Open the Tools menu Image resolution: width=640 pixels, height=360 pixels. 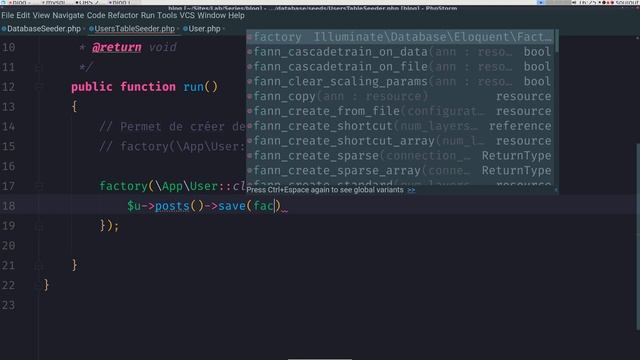(167, 16)
